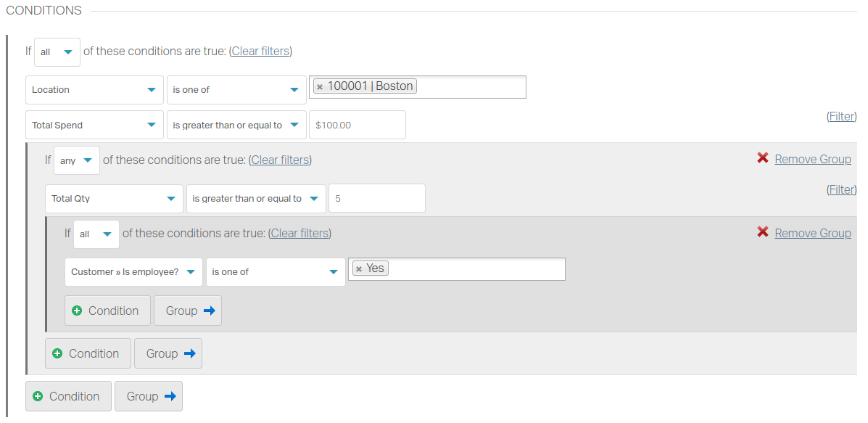Screen dimensions: 868x423
Task: Click Clear filters link on top-level group
Action: coord(261,51)
